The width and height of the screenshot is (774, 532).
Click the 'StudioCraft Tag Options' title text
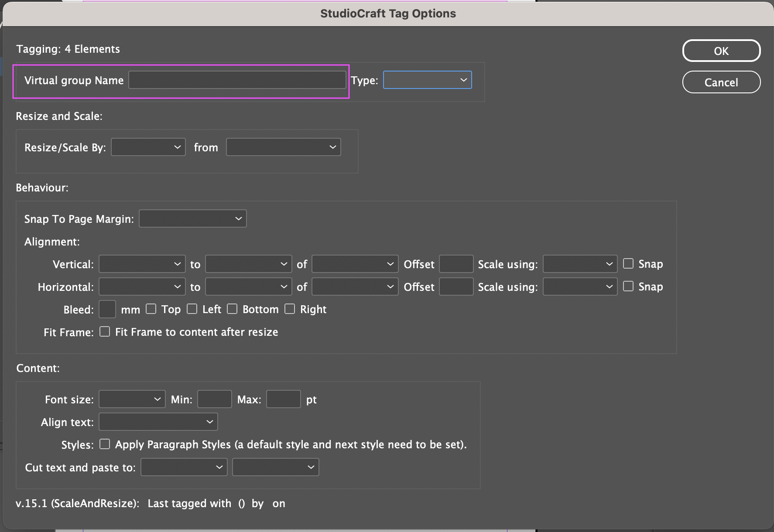tap(388, 14)
